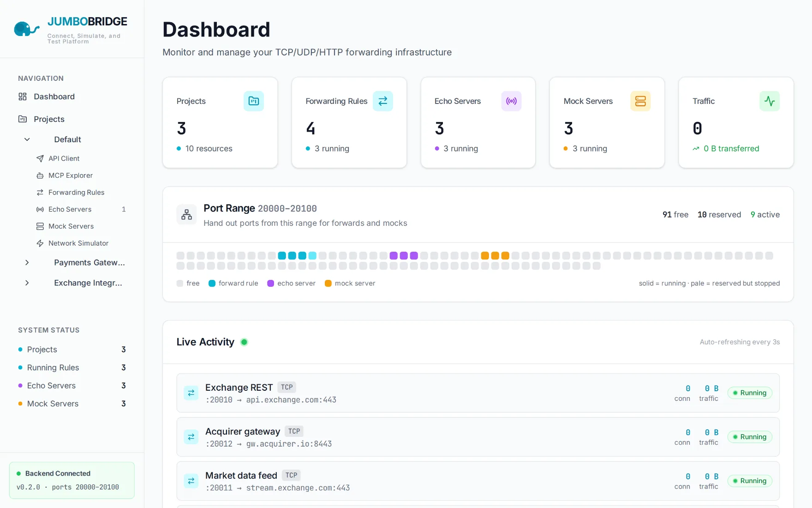Image resolution: width=812 pixels, height=508 pixels.
Task: Click 'Auto-refreshing every 3s' text
Action: pyautogui.click(x=740, y=342)
